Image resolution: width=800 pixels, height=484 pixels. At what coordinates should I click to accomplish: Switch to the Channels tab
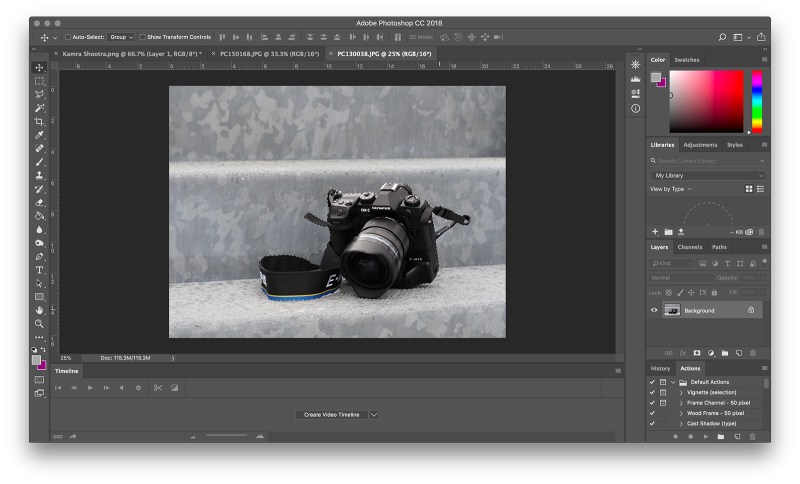pyautogui.click(x=690, y=247)
